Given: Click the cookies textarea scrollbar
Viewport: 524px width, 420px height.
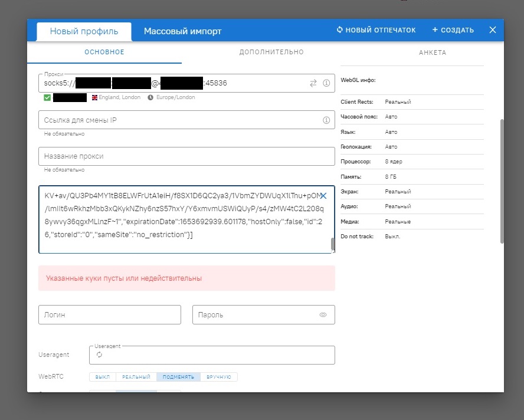Looking at the screenshot, I should 332,244.
